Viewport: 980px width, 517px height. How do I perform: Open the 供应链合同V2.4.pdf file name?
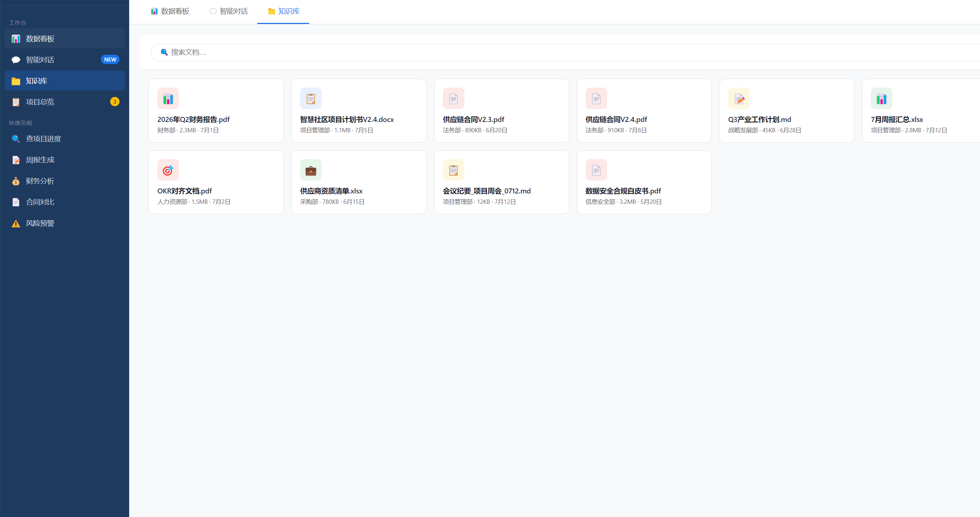pyautogui.click(x=616, y=120)
